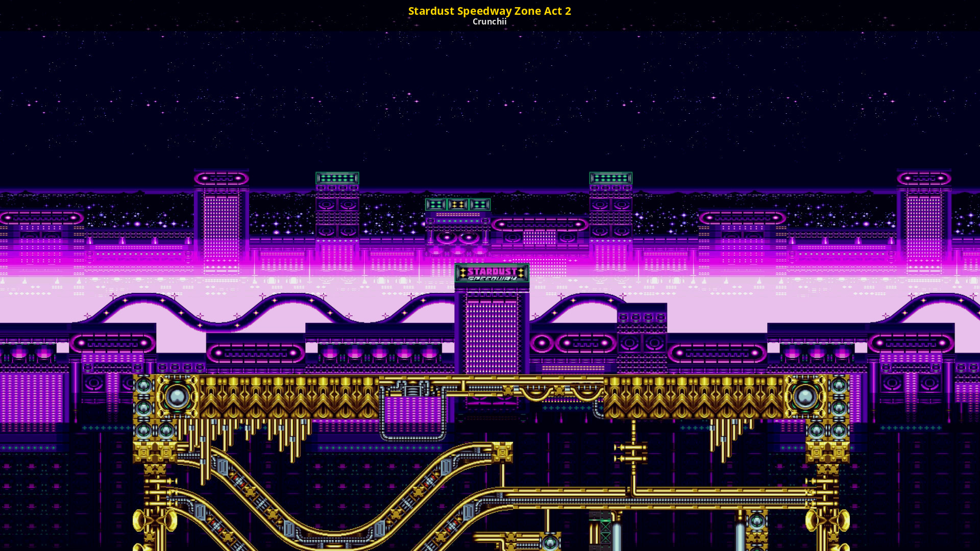Click the green dotted sign on right tower
Image resolution: width=980 pixels, height=551 pixels.
[610, 178]
